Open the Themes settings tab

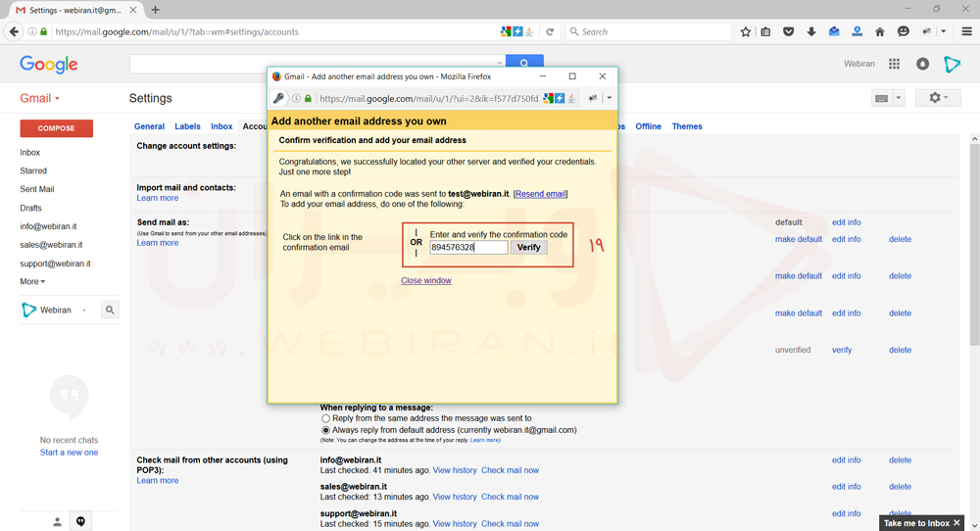687,126
